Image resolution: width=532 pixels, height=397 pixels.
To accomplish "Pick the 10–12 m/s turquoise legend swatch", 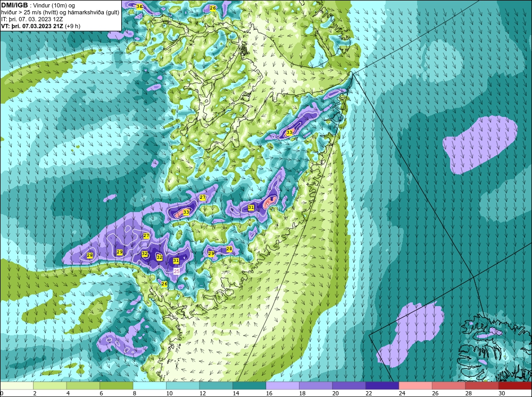I will coord(183,386).
